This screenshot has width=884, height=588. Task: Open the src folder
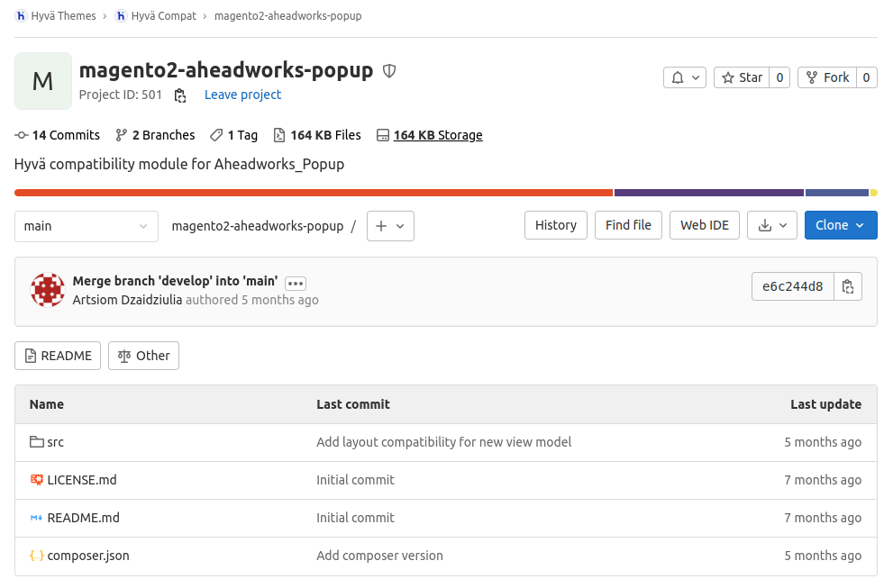pos(55,443)
